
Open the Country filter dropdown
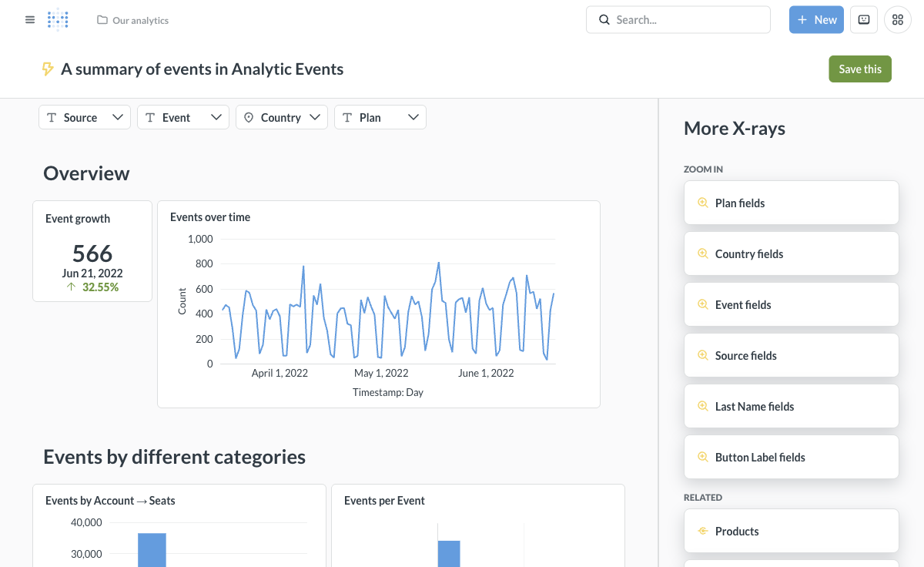(282, 117)
